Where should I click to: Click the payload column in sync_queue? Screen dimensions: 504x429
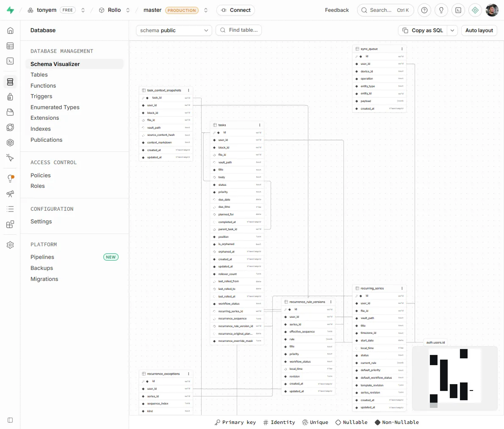(379, 101)
